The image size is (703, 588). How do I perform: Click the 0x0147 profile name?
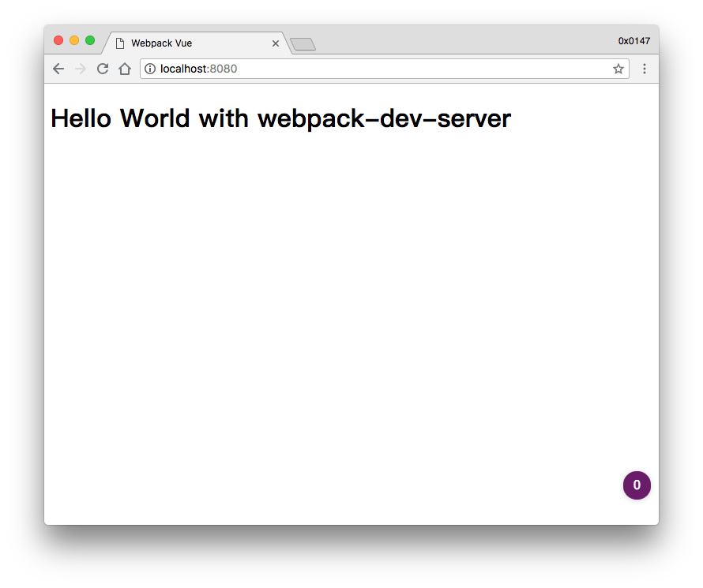(x=634, y=41)
